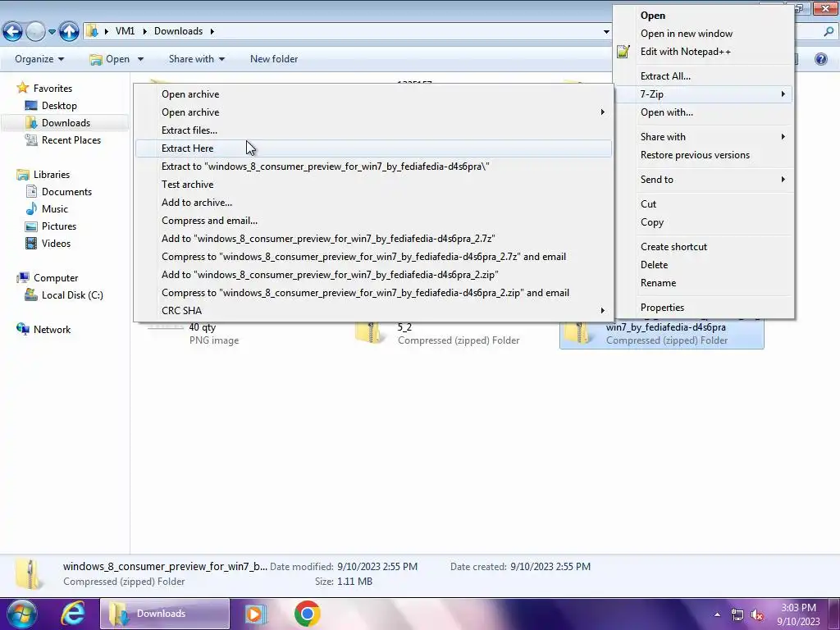Viewport: 840px width, 630px height.
Task: Select the Notepad++ icon in context menu
Action: click(623, 52)
